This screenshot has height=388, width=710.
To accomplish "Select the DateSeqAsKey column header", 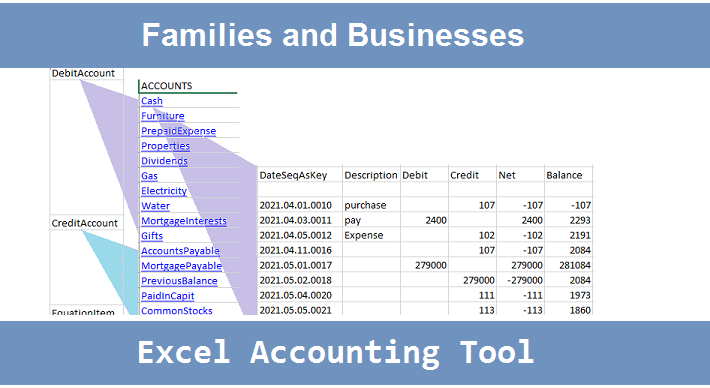I will tap(300, 175).
